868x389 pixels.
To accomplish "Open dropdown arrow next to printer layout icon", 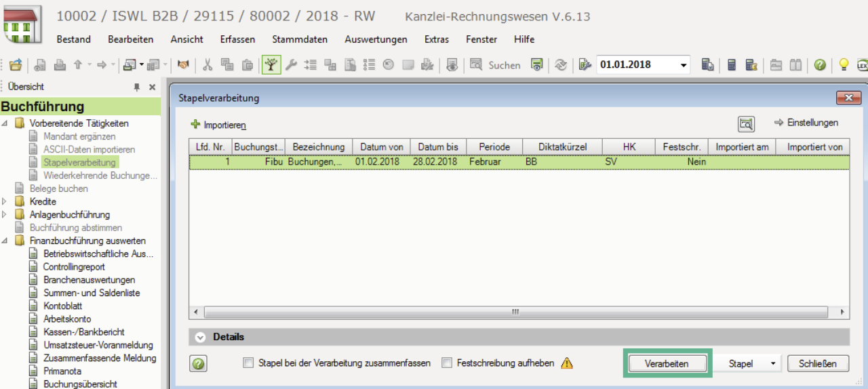I will 142,65.
